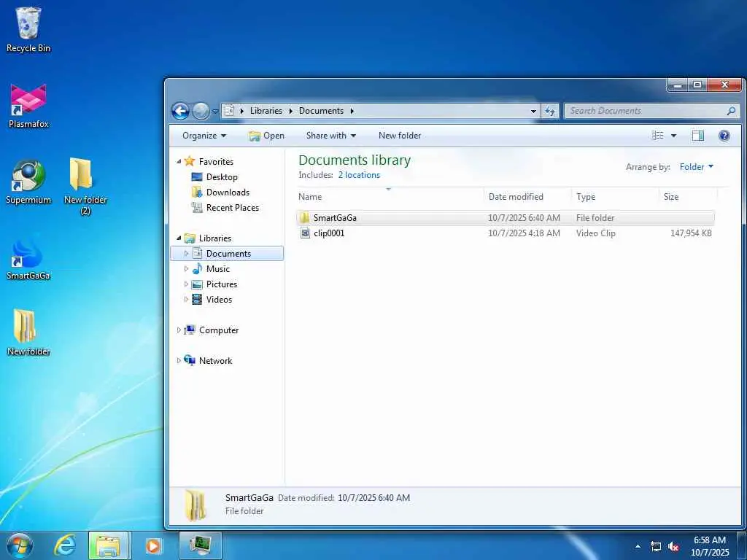This screenshot has height=560, width=747.
Task: Open the Videos library
Action: (212, 300)
